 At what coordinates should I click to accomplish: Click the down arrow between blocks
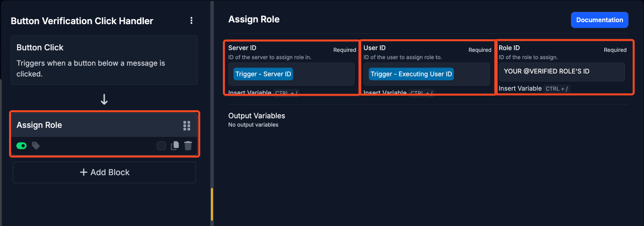click(104, 99)
